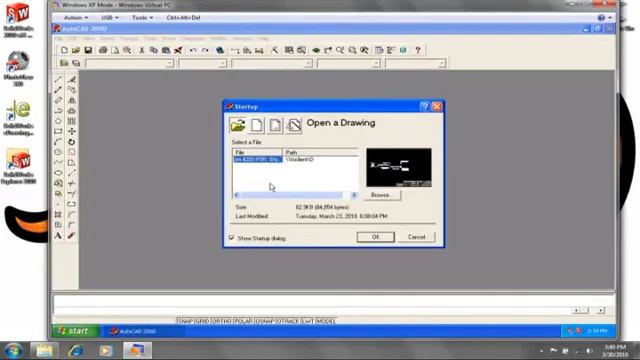Click the Cut scissors toolbar icon

pos(142,50)
